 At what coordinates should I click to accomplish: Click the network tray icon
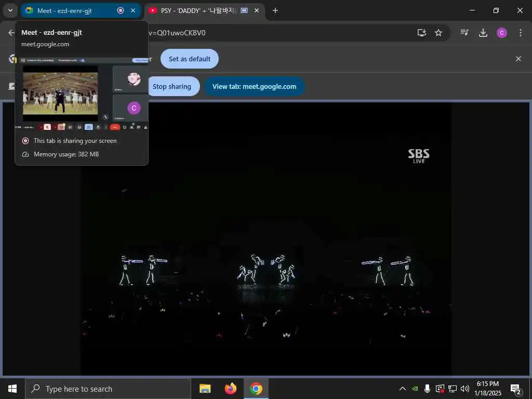pyautogui.click(x=453, y=389)
